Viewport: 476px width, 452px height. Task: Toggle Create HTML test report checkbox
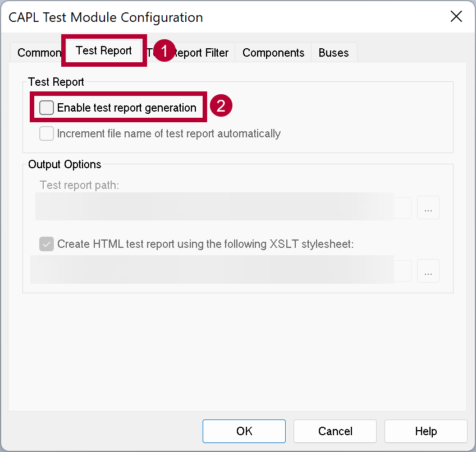tap(47, 244)
